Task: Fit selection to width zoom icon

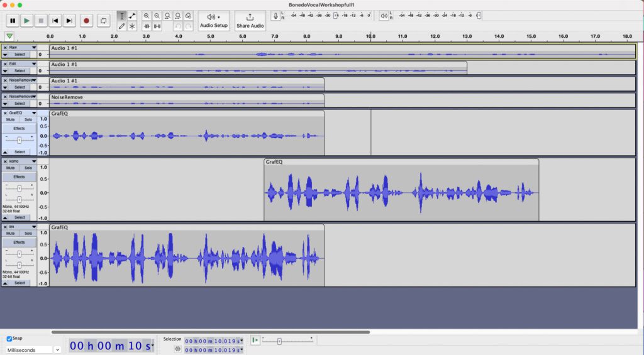Action: 167,16
